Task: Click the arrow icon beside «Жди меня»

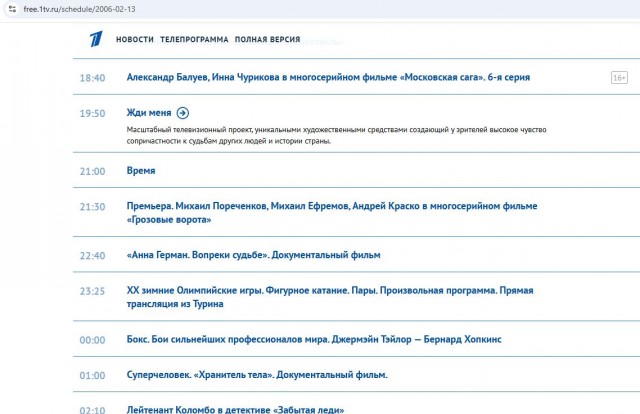Action: [183, 113]
